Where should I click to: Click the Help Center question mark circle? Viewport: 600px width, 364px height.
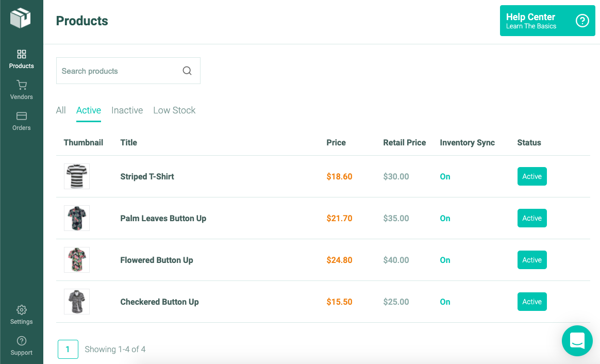click(582, 21)
